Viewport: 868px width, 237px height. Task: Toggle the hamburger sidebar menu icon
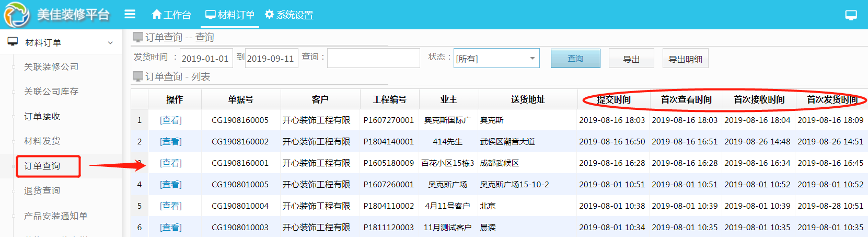(130, 14)
